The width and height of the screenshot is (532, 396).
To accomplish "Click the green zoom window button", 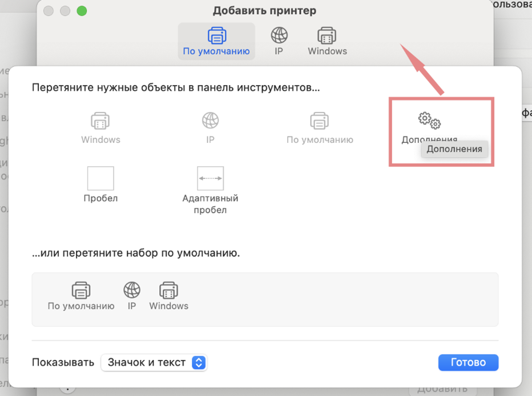I will pos(82,11).
